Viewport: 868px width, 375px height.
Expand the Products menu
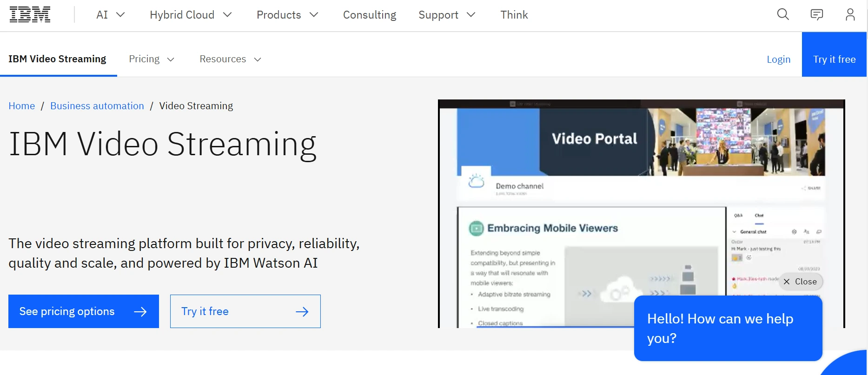287,15
